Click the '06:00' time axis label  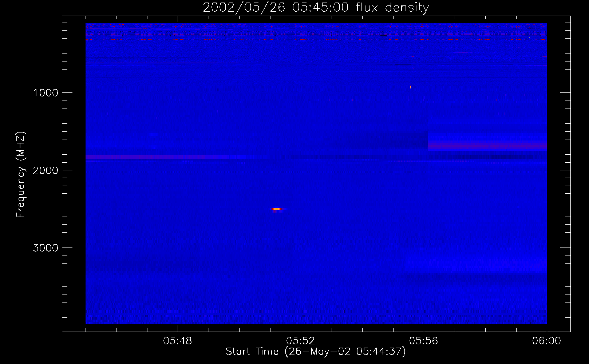546,341
